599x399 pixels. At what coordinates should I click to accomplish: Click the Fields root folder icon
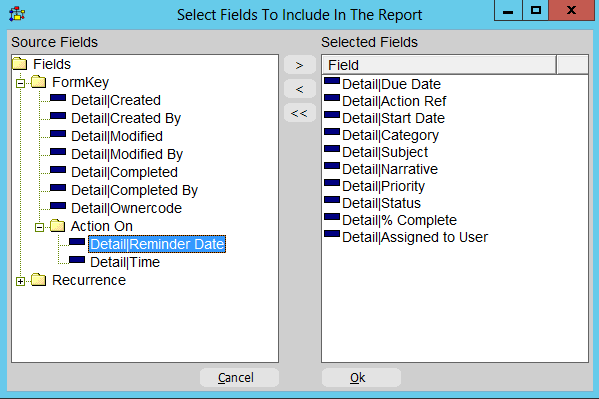point(20,64)
